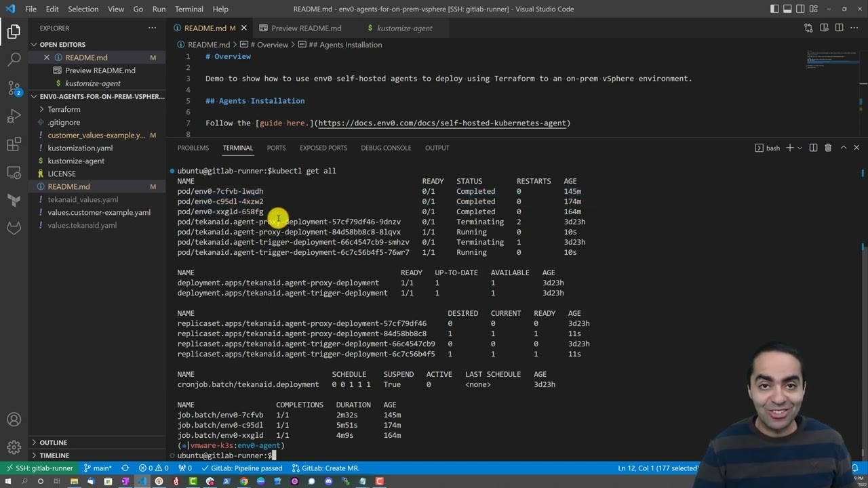The width and height of the screenshot is (868, 488).
Task: Split the terminal panel
Action: click(x=813, y=148)
